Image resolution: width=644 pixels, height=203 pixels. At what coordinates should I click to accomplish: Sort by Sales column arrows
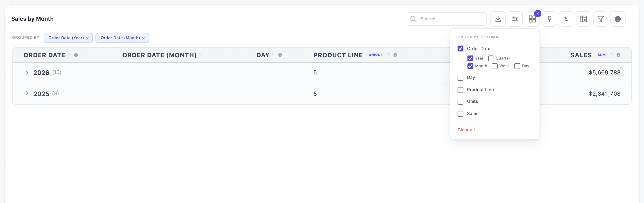click(612, 55)
